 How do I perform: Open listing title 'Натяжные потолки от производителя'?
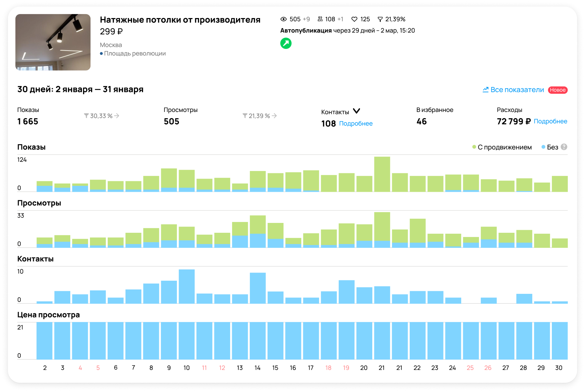pos(180,20)
